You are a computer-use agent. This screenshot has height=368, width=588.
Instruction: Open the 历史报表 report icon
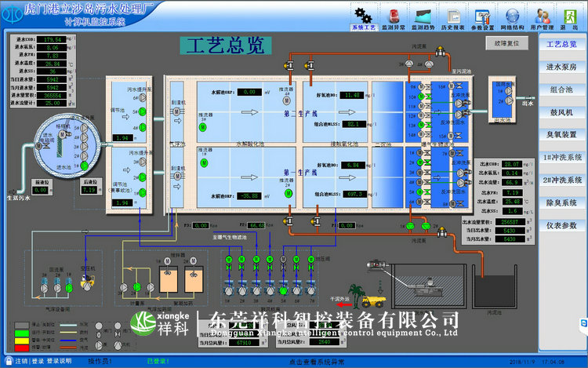[x=454, y=17]
